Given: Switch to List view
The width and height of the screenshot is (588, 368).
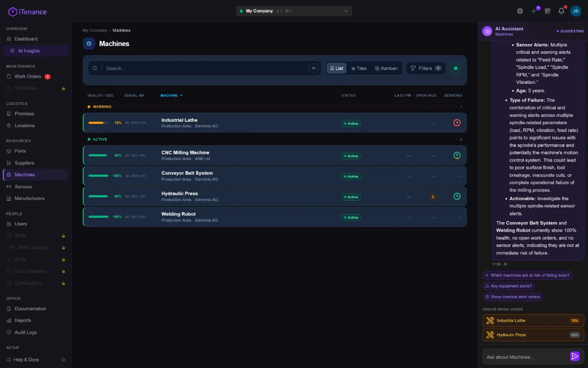Looking at the screenshot, I should 336,68.
